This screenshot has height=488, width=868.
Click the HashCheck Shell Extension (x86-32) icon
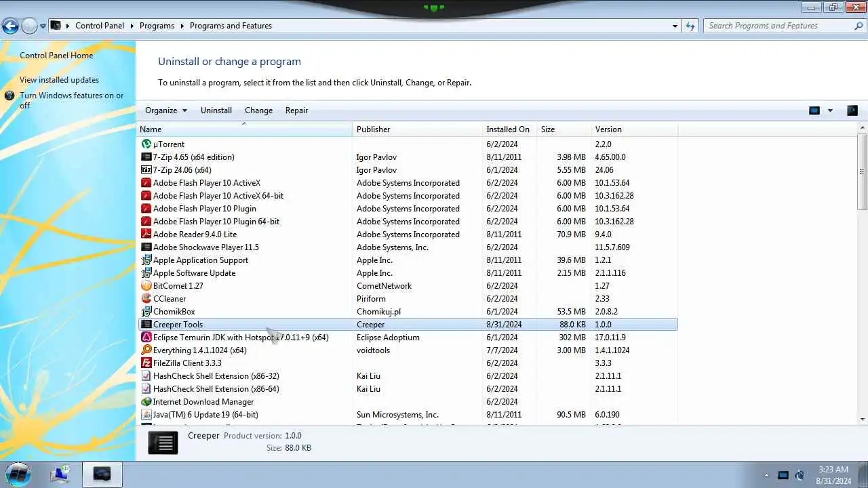146,375
